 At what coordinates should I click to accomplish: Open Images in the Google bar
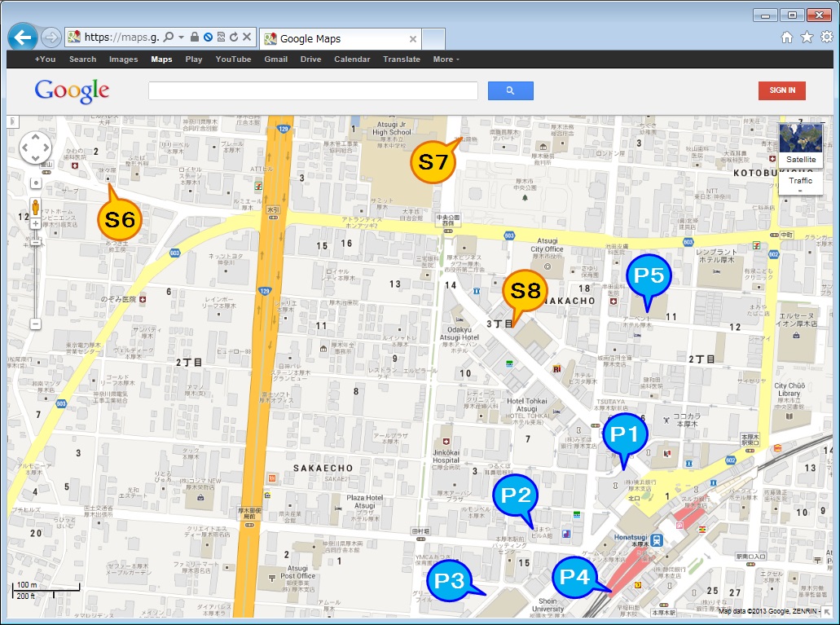[123, 59]
